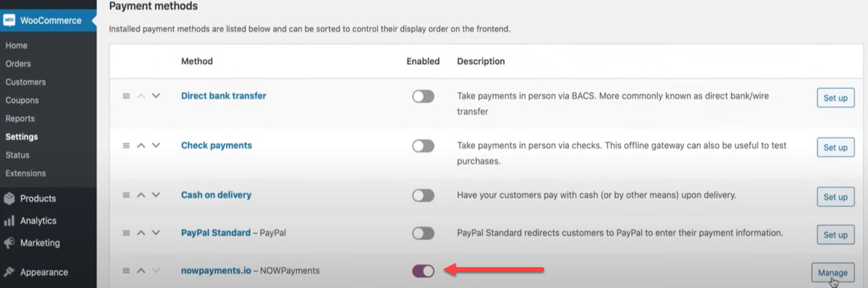Click Set up button for Cash on delivery
Viewport: 868px width, 288px height.
[835, 197]
